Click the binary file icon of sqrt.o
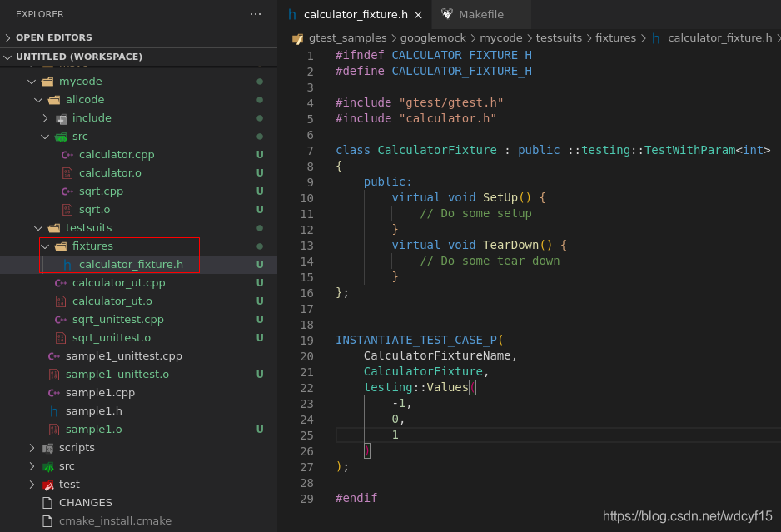Image resolution: width=781 pixels, height=532 pixels. point(67,210)
